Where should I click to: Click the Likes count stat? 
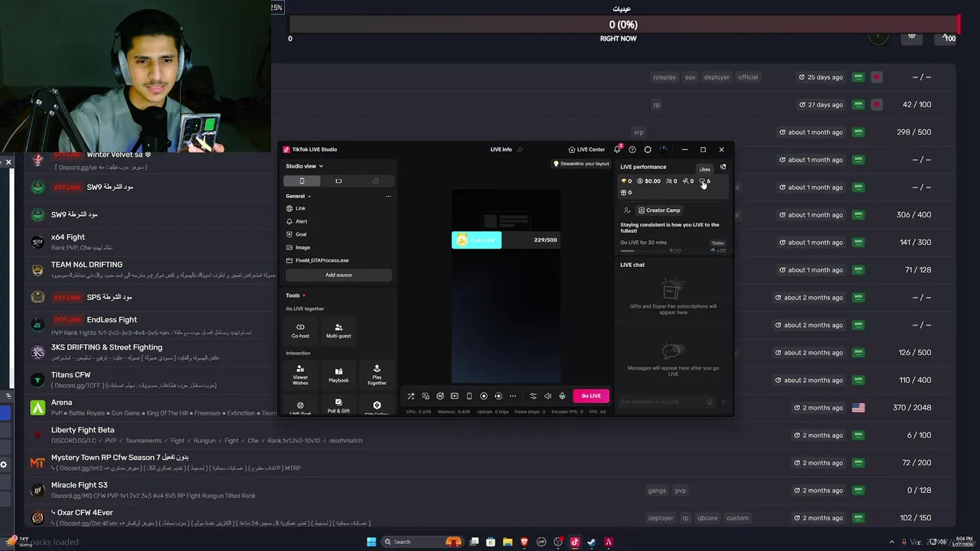704,181
